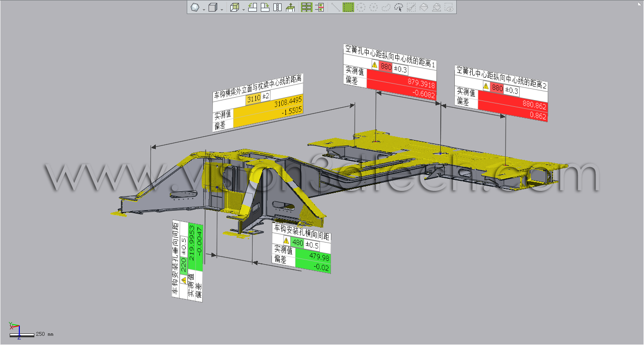Click the circle selection tool

pyautogui.click(x=360, y=8)
